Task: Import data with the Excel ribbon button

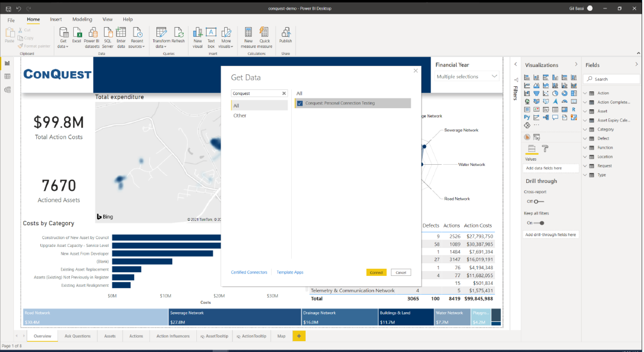Action: pyautogui.click(x=77, y=35)
